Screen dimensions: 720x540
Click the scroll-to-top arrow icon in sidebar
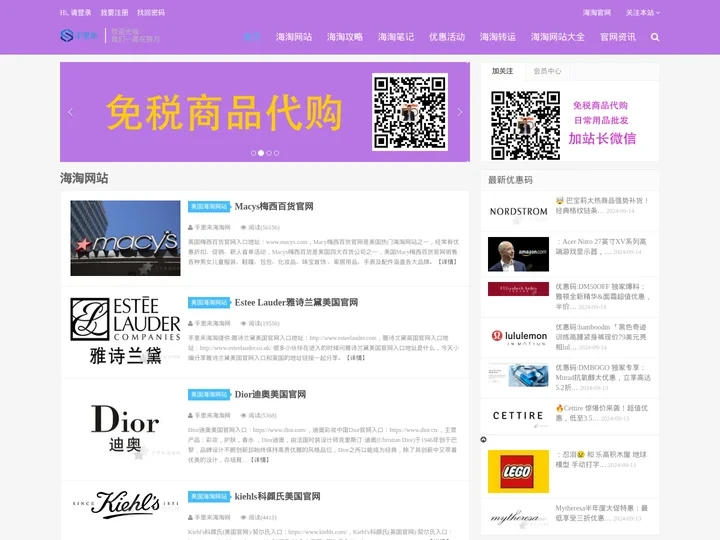(x=483, y=439)
